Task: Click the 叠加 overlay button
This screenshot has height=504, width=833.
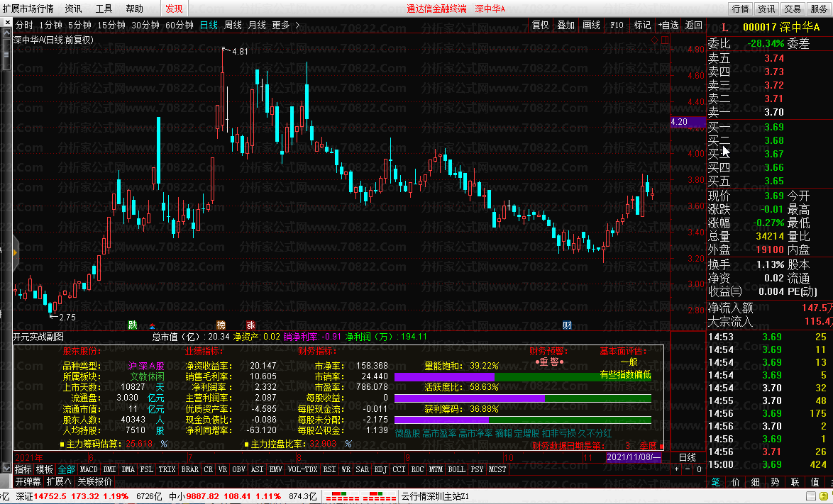Action: coord(566,25)
